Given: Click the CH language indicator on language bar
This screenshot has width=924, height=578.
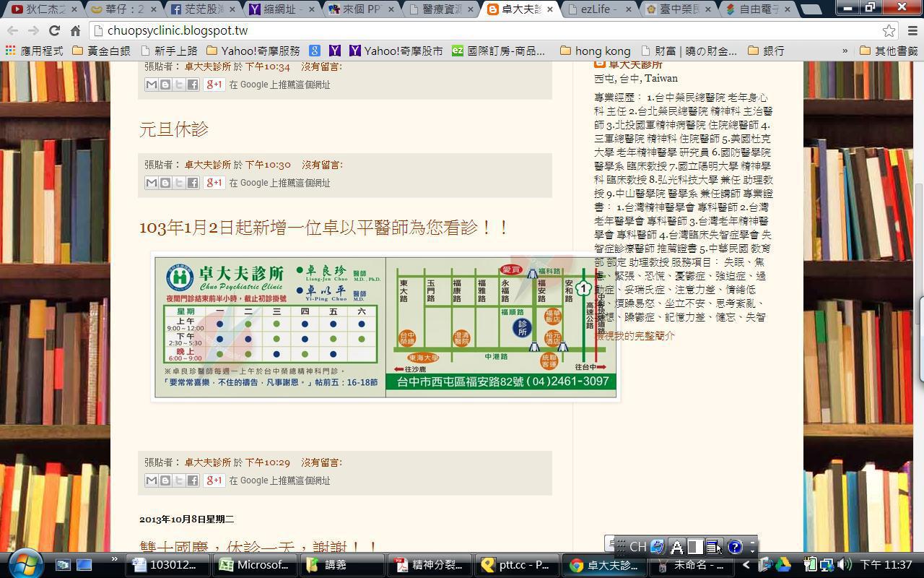Looking at the screenshot, I should [x=637, y=547].
